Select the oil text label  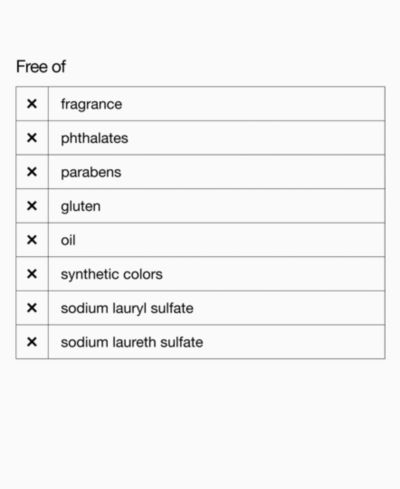pyautogui.click(x=68, y=240)
